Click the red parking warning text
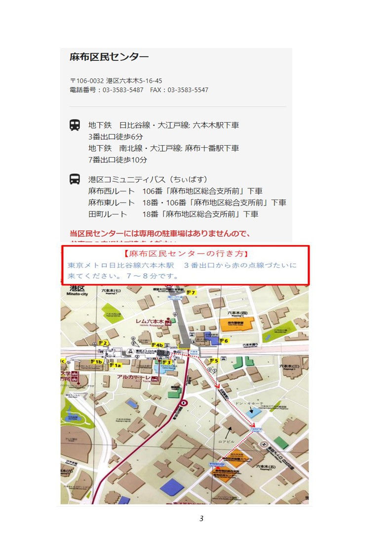The height and width of the screenshot is (555, 392). (160, 234)
